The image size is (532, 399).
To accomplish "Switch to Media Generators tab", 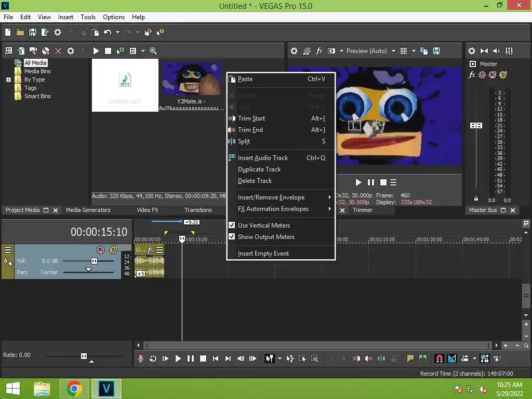I will tap(88, 210).
